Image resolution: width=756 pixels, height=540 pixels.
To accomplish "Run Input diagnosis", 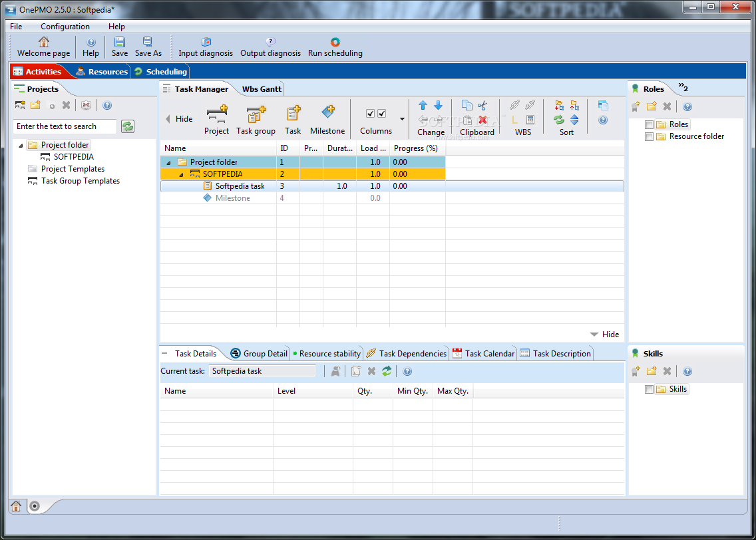I will (x=206, y=47).
